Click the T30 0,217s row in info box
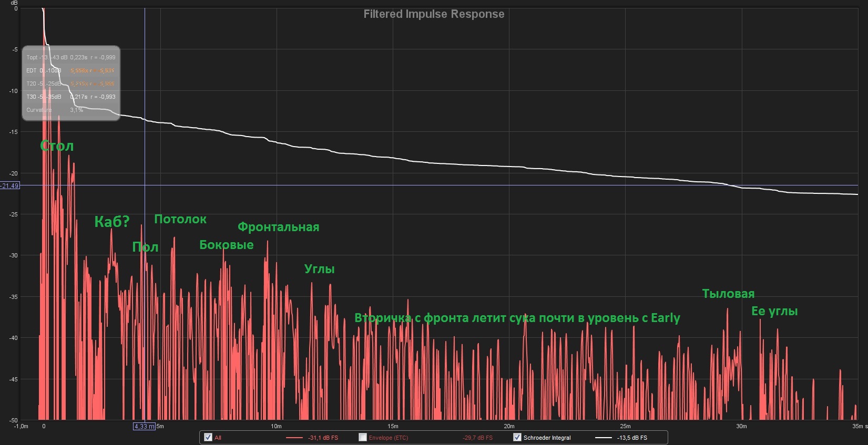 (x=71, y=97)
